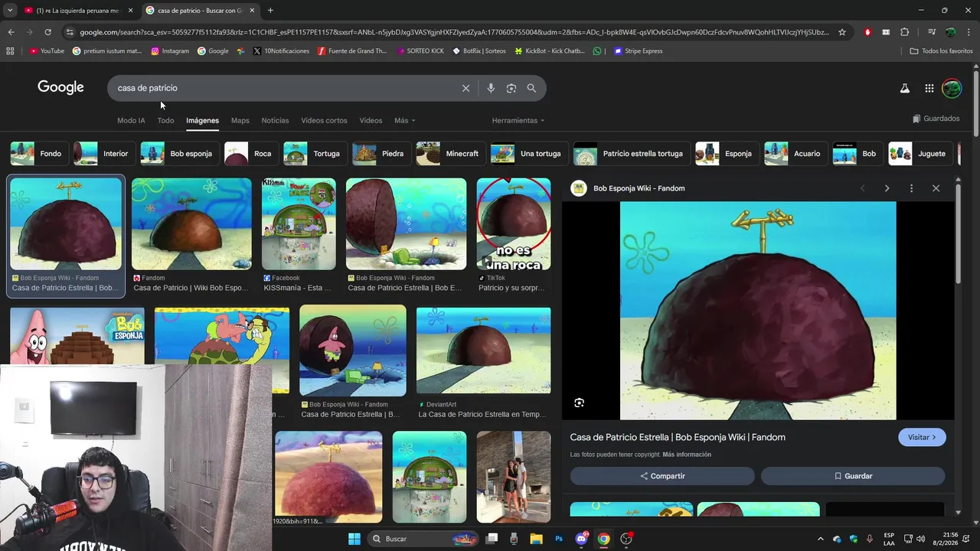Image resolution: width=980 pixels, height=551 pixels.
Task: Switch to the first Chrome tab La izquierda peruana
Action: tap(79, 10)
